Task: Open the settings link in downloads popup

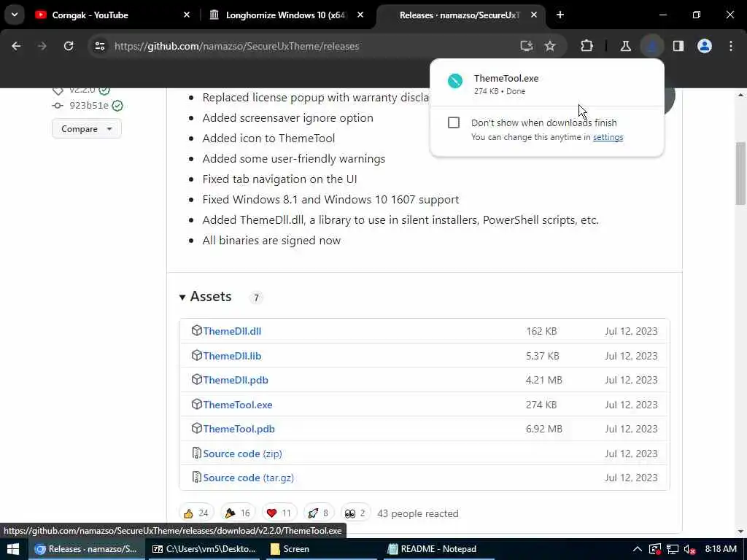Action: [x=608, y=137]
